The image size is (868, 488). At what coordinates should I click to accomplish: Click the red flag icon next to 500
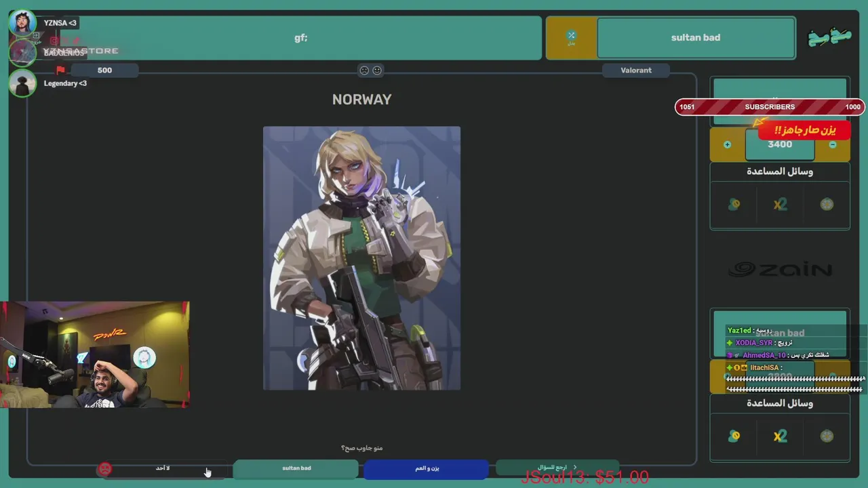coord(60,70)
